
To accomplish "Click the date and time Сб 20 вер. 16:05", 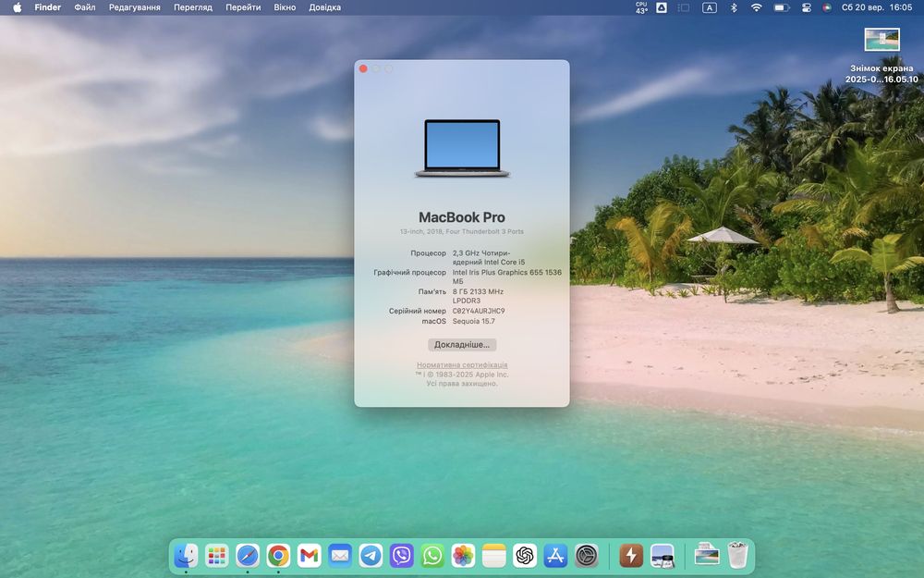I will tap(877, 7).
